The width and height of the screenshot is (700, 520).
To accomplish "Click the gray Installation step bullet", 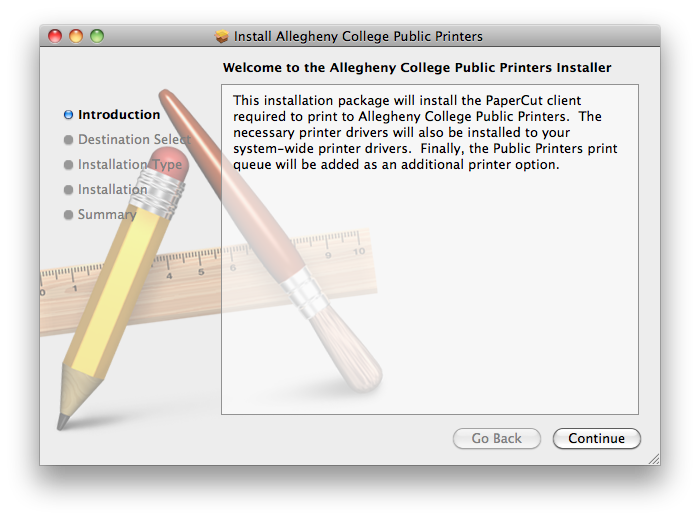I will pos(68,190).
